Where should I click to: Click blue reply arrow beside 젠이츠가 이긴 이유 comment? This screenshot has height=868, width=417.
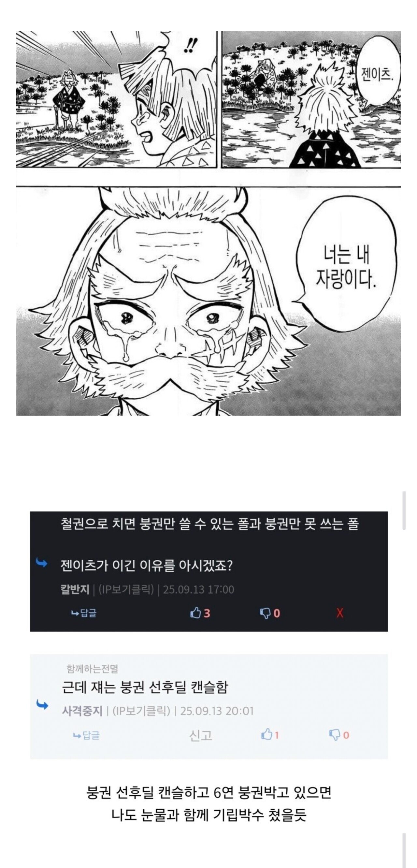(x=41, y=563)
